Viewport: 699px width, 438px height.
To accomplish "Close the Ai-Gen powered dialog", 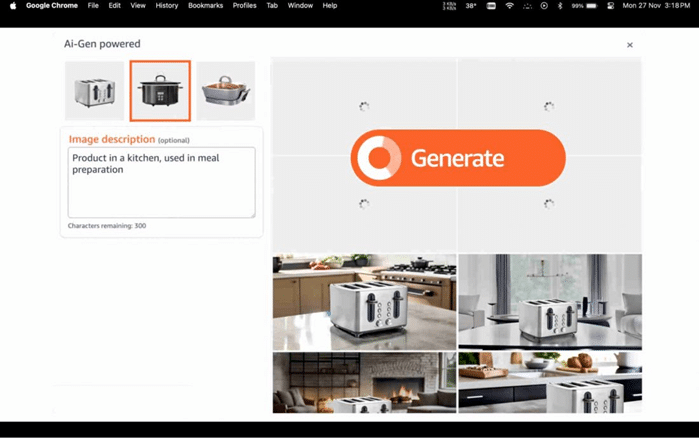I will (x=629, y=45).
